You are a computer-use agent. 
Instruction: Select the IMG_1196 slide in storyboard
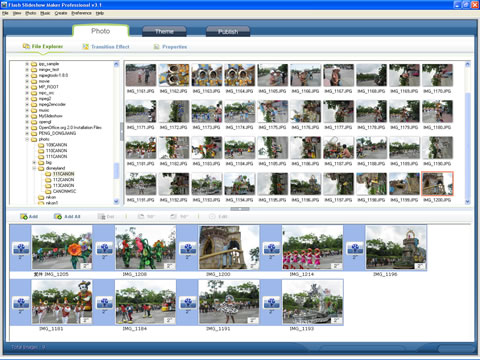396,247
